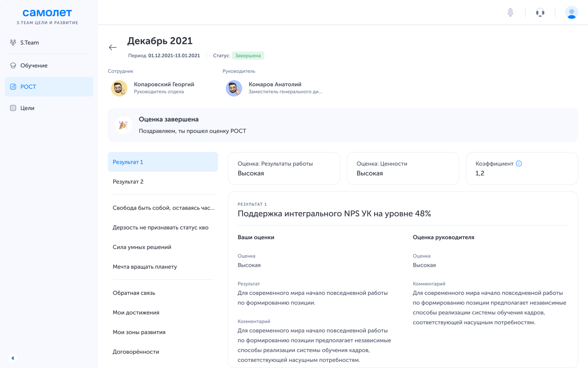Go back using the left arrow
This screenshot has height=368, width=588.
point(113,47)
